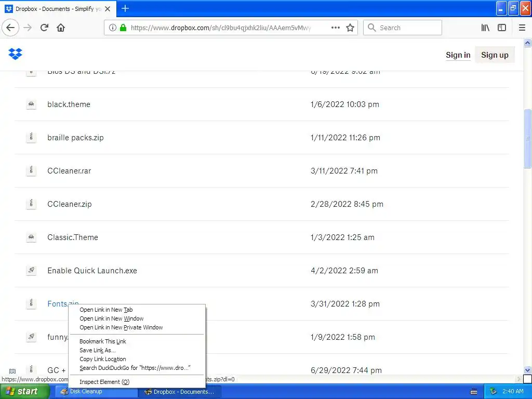The height and width of the screenshot is (399, 532).
Task: Click the browser Search box
Action: [403, 28]
